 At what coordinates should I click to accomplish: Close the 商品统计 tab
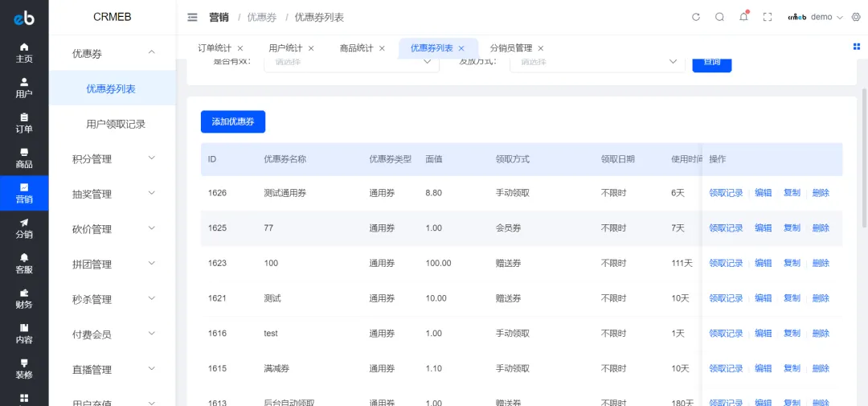pyautogui.click(x=383, y=48)
